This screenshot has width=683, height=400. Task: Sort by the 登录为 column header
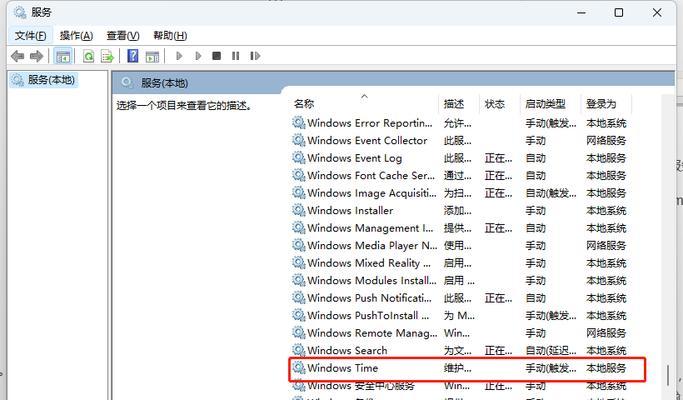coord(606,104)
